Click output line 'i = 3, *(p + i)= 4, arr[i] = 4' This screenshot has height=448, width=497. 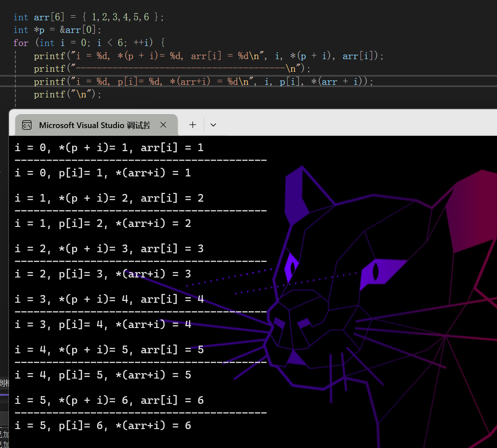click(109, 299)
